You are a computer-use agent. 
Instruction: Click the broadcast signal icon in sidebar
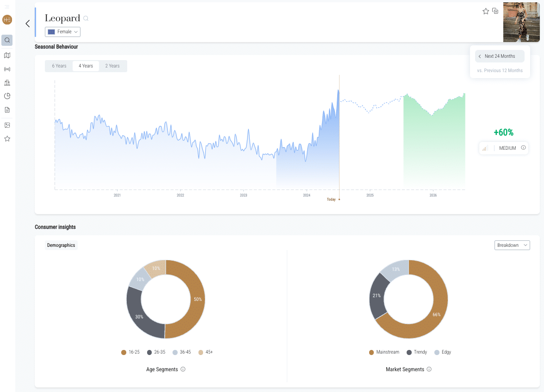[7, 69]
